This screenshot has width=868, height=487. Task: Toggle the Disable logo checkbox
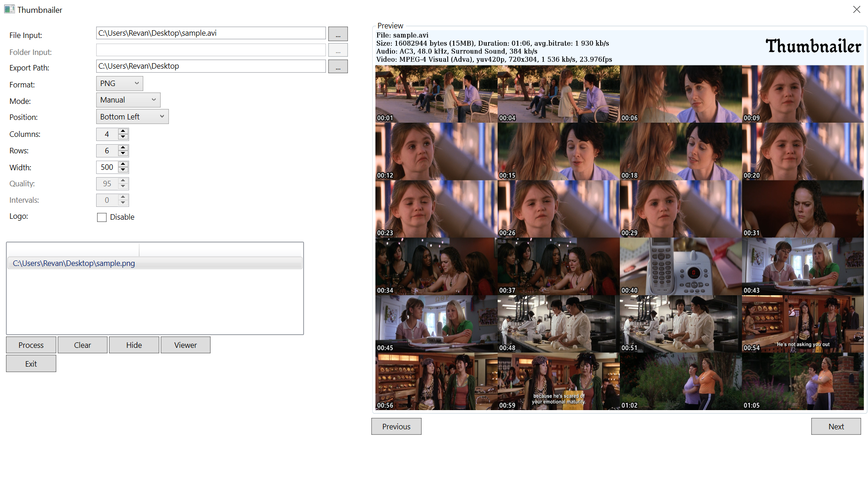(102, 217)
